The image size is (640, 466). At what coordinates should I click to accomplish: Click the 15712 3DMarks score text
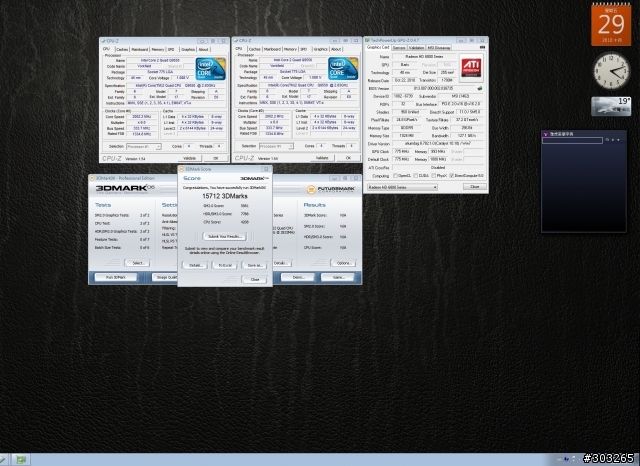[x=225, y=196]
